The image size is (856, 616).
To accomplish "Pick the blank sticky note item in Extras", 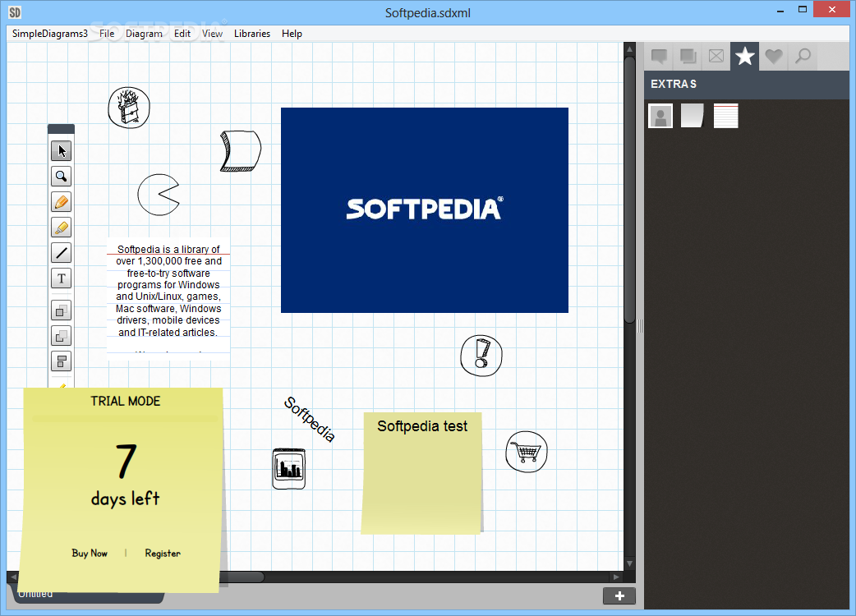I will (x=693, y=116).
